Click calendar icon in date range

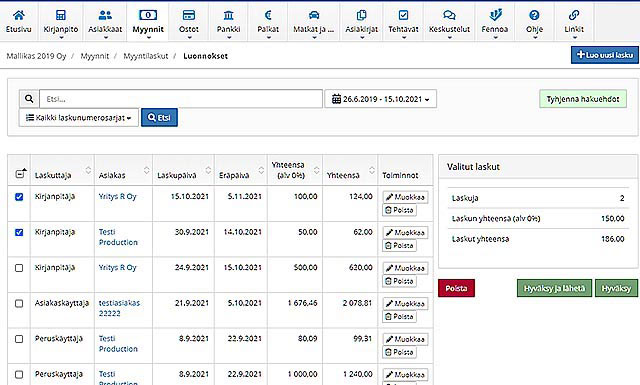pyautogui.click(x=336, y=99)
